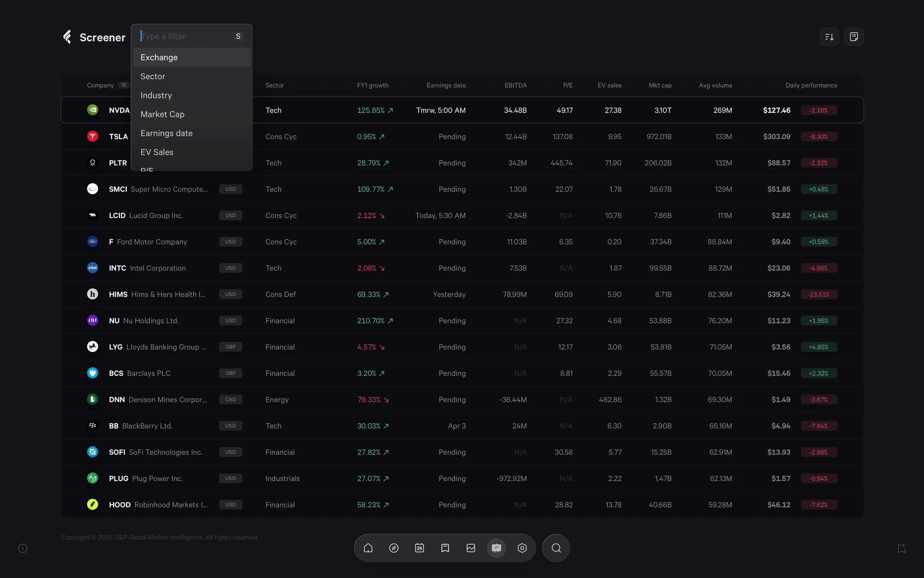924x578 pixels.
Task: Click the add bookmark icon bottom right
Action: point(901,548)
